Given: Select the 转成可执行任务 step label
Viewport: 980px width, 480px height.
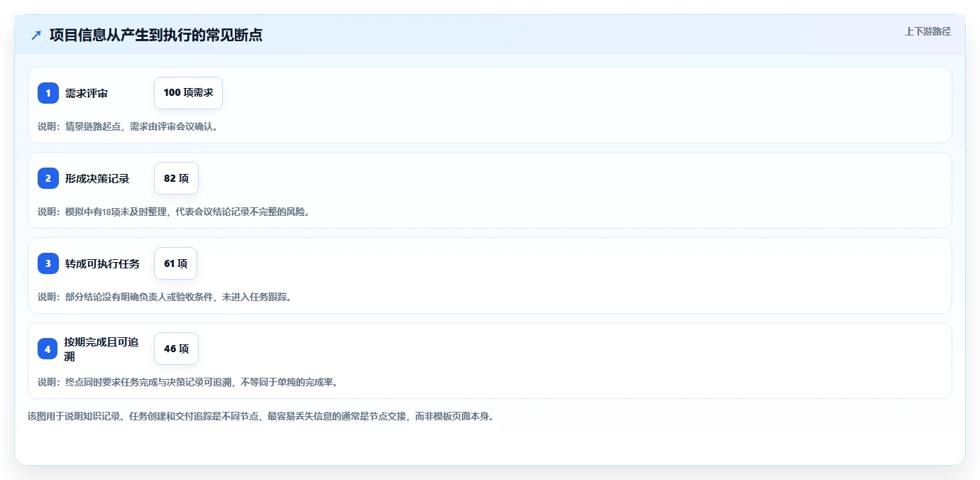Looking at the screenshot, I should click(x=102, y=263).
